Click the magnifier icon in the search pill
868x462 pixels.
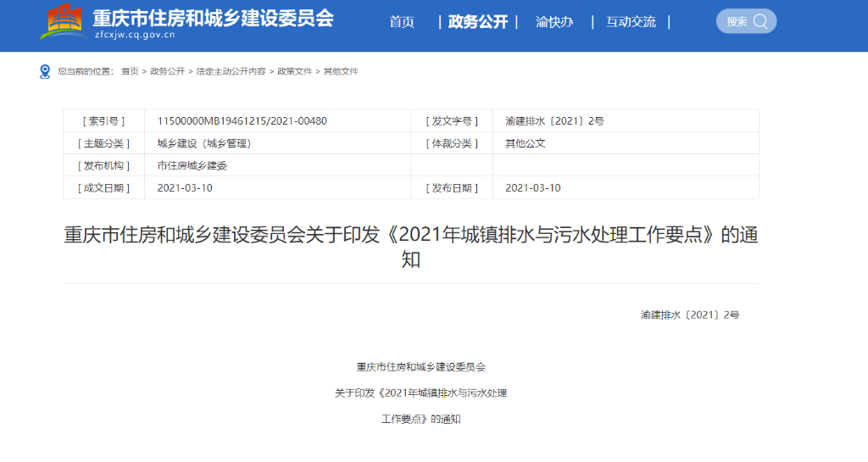[760, 21]
